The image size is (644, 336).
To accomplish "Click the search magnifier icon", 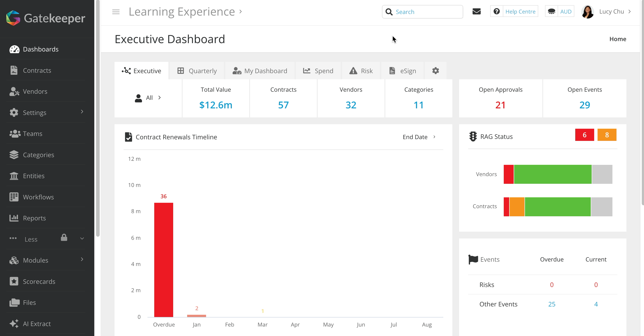I will 389,12.
